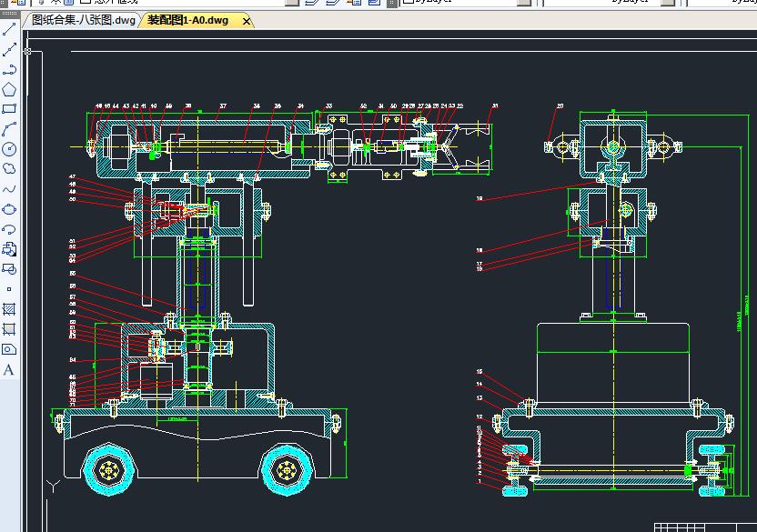
Task: Activate the Hatch fill tool
Action: pyautogui.click(x=9, y=309)
